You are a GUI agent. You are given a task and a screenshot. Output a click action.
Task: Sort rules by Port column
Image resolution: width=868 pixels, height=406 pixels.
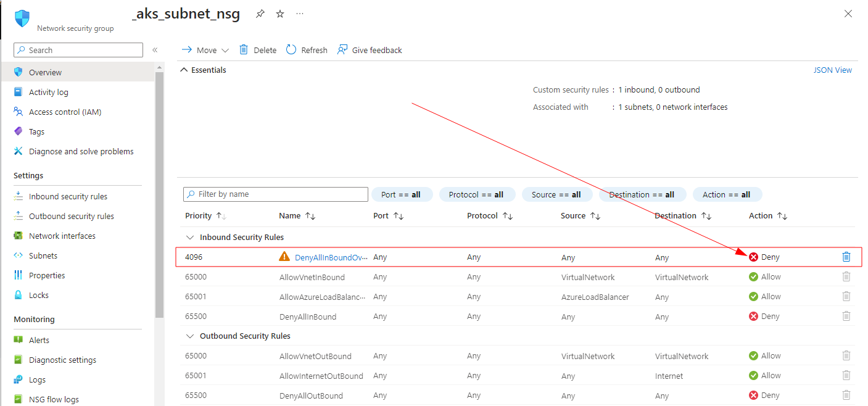(x=389, y=216)
